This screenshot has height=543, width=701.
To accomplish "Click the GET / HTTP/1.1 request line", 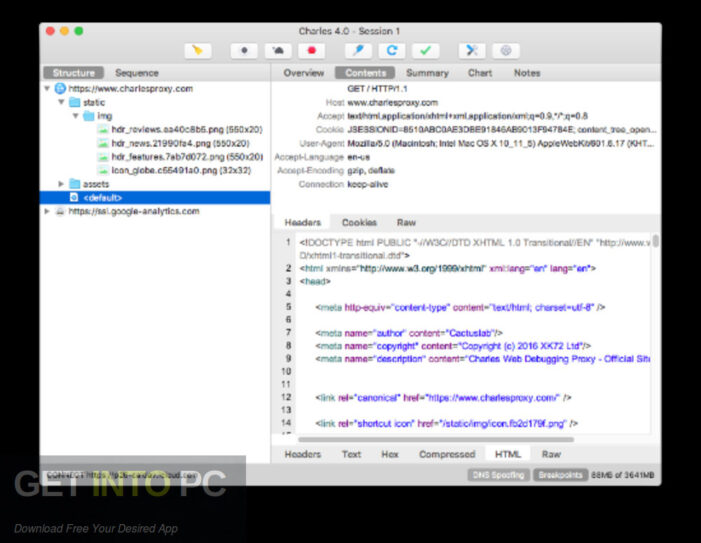I will [x=377, y=88].
